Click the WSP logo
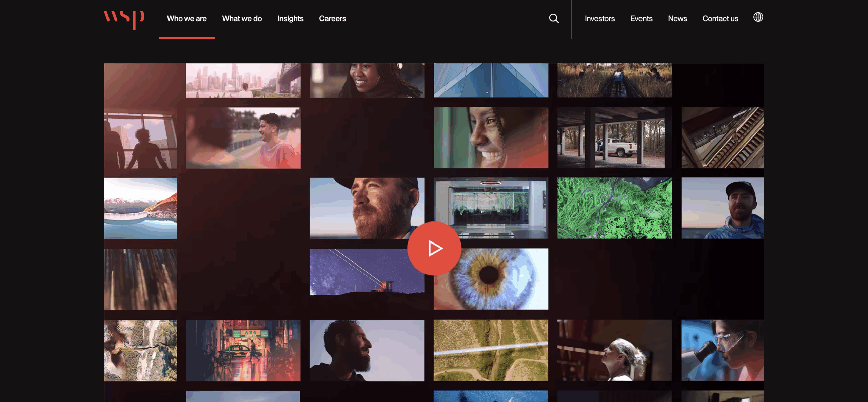868x402 pixels. pos(124,20)
